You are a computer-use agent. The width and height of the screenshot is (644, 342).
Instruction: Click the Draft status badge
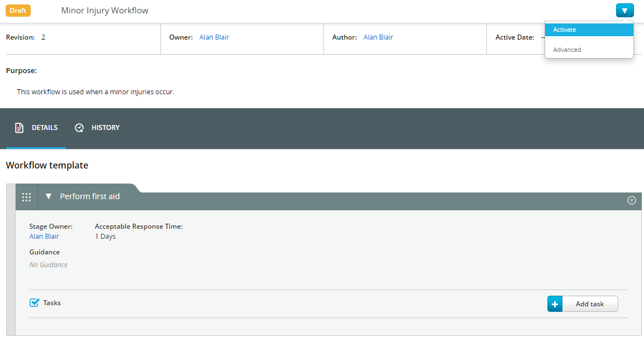click(18, 10)
